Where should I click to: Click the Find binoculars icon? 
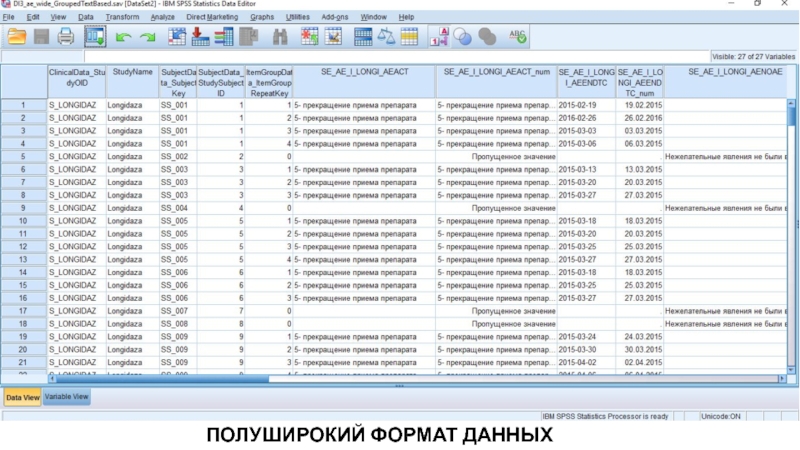280,37
